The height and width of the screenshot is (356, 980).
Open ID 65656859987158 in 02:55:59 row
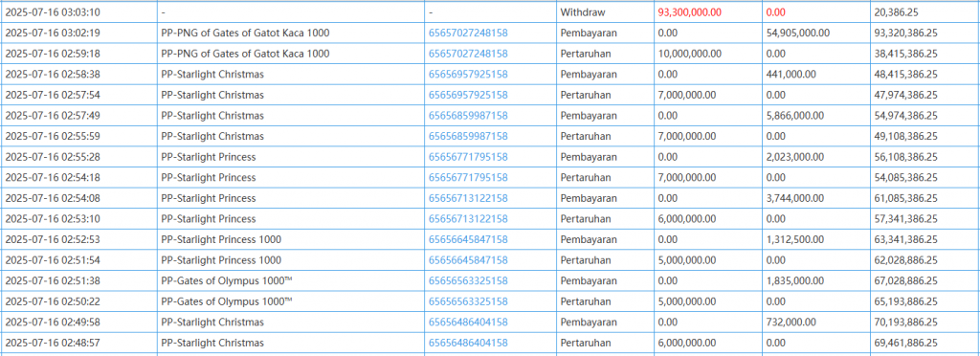[x=468, y=136]
